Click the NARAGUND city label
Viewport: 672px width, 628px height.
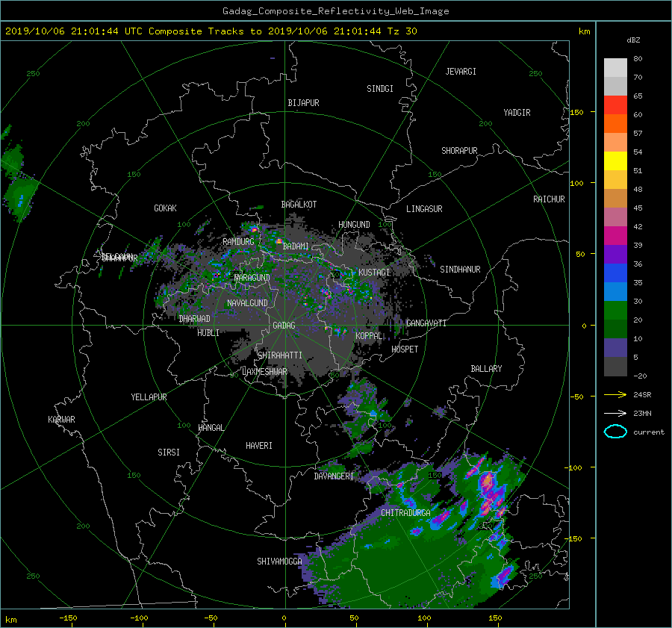tap(252, 278)
